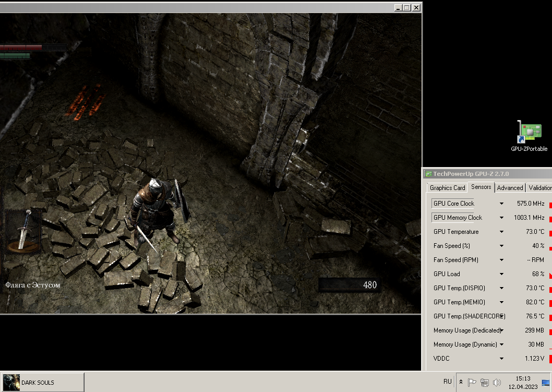Click the GPU-Z title bar app icon
The width and height of the screenshot is (552, 392).
(428, 174)
